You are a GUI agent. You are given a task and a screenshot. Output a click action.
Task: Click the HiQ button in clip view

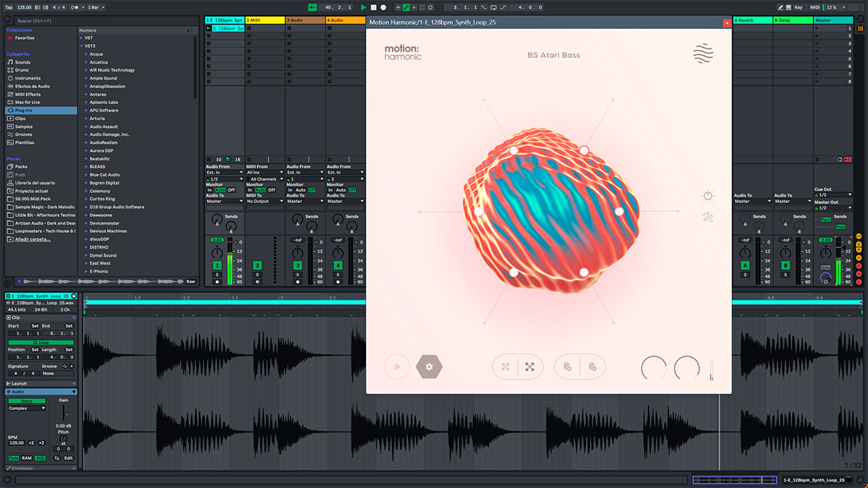click(x=40, y=458)
